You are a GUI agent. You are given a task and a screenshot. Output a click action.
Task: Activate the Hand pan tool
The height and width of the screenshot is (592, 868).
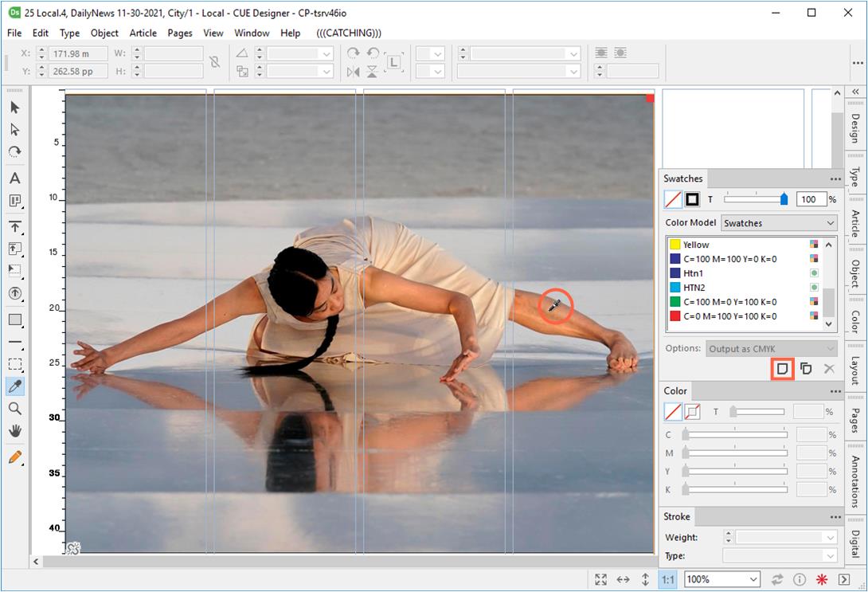[x=14, y=431]
